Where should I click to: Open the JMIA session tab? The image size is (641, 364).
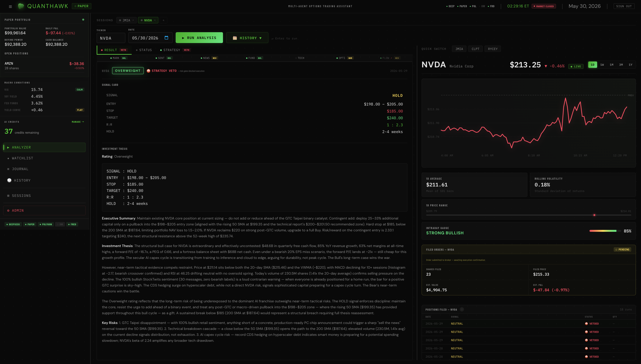coord(126,20)
